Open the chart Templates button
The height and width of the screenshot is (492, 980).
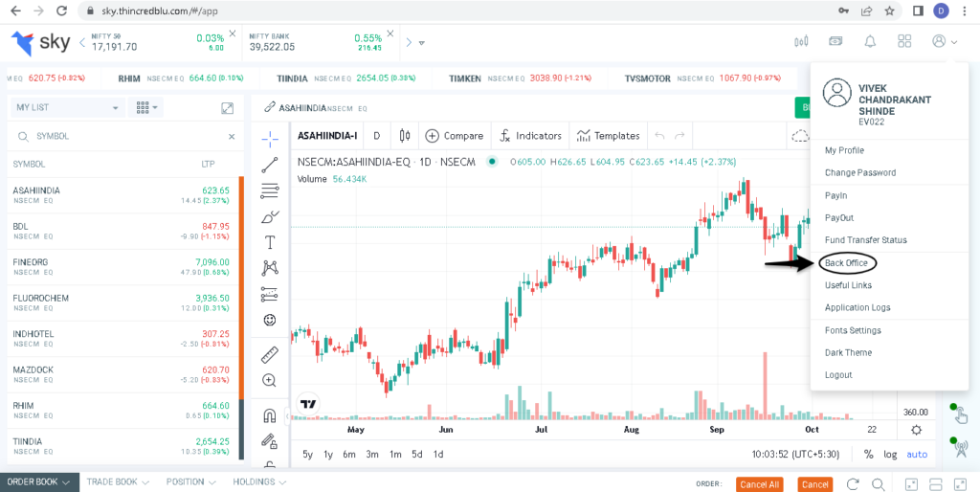(x=609, y=136)
